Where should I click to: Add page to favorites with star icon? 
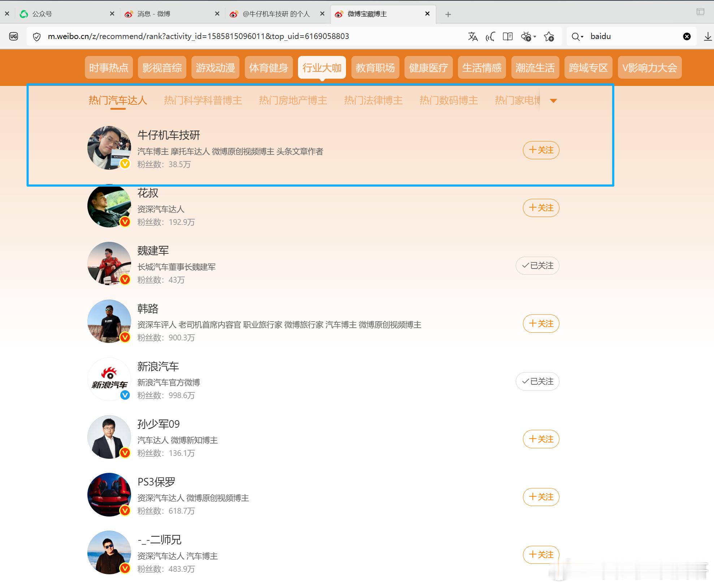coord(549,36)
